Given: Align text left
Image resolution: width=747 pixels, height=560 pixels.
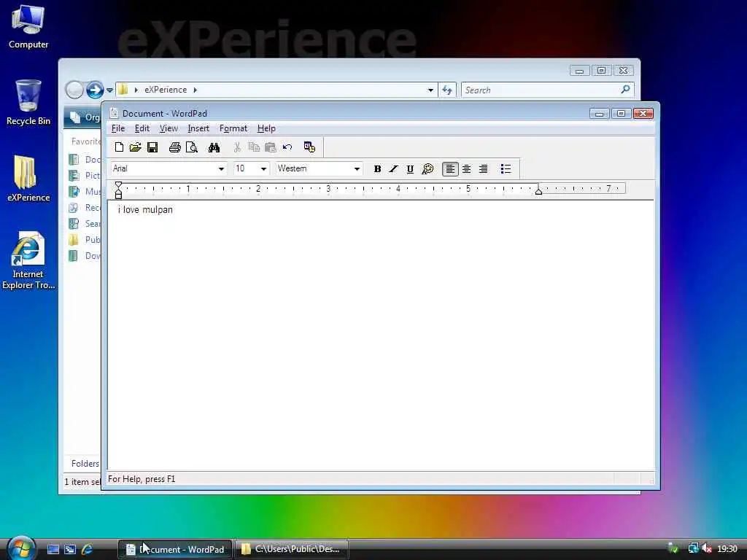Looking at the screenshot, I should [x=450, y=168].
